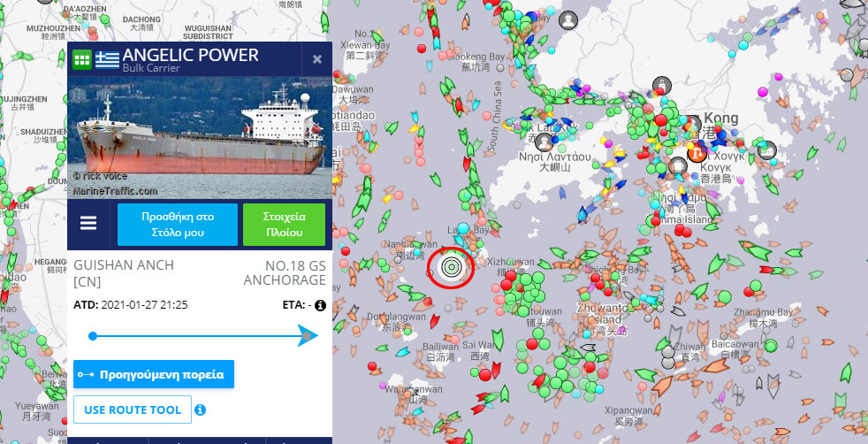Click the ANGELIC POWER ship photo thumbnail
This screenshot has height=444, width=868.
pyautogui.click(x=199, y=137)
